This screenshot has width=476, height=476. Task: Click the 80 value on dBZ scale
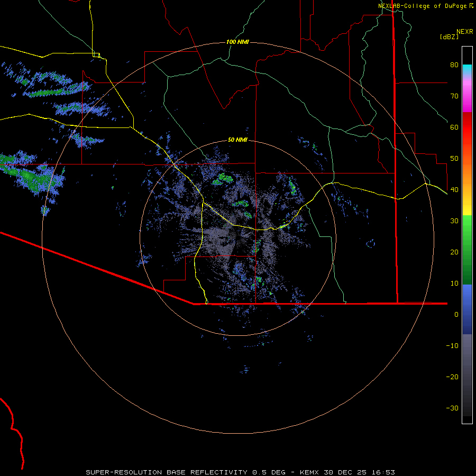[454, 65]
